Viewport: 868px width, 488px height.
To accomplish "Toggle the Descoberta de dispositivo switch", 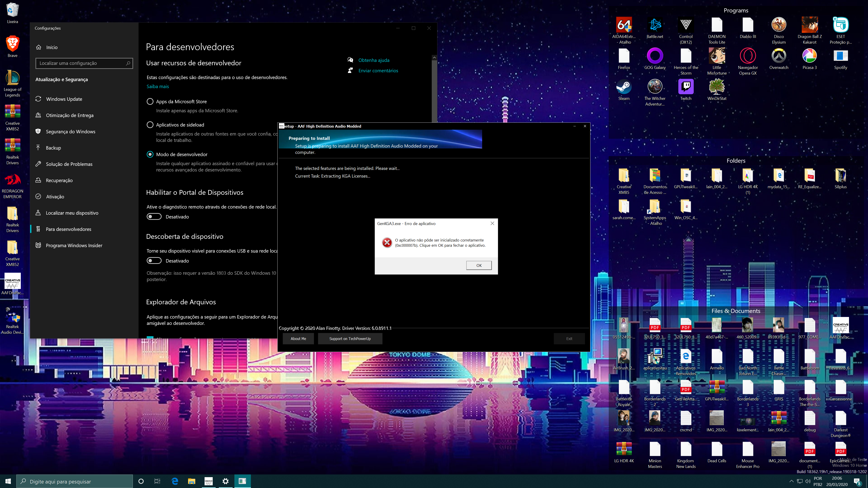I will point(154,261).
